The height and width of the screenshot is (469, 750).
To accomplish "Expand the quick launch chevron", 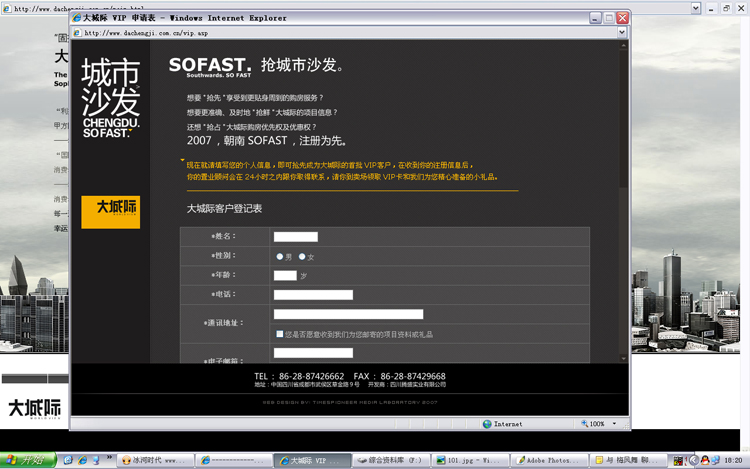I will click(109, 457).
